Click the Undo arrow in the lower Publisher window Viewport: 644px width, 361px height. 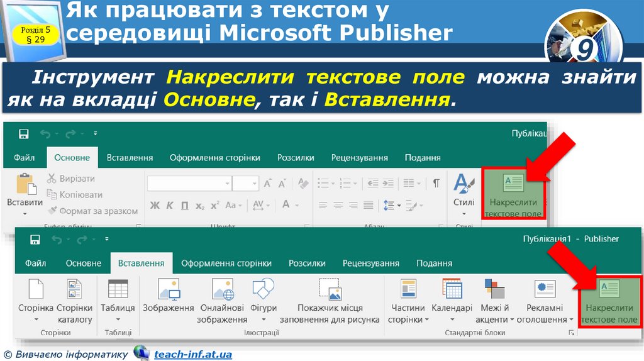pyautogui.click(x=57, y=240)
